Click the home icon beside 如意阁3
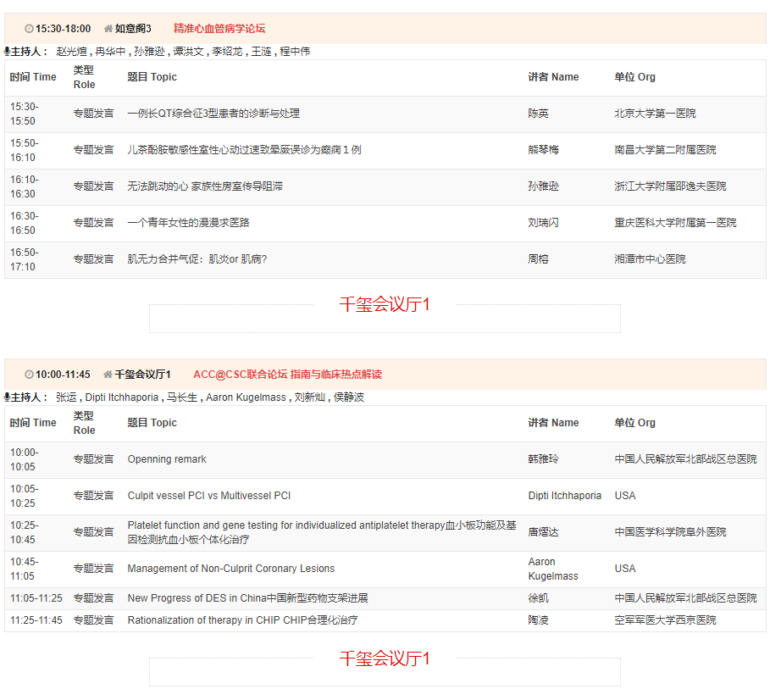Screen dimensions: 770x700 (108, 29)
